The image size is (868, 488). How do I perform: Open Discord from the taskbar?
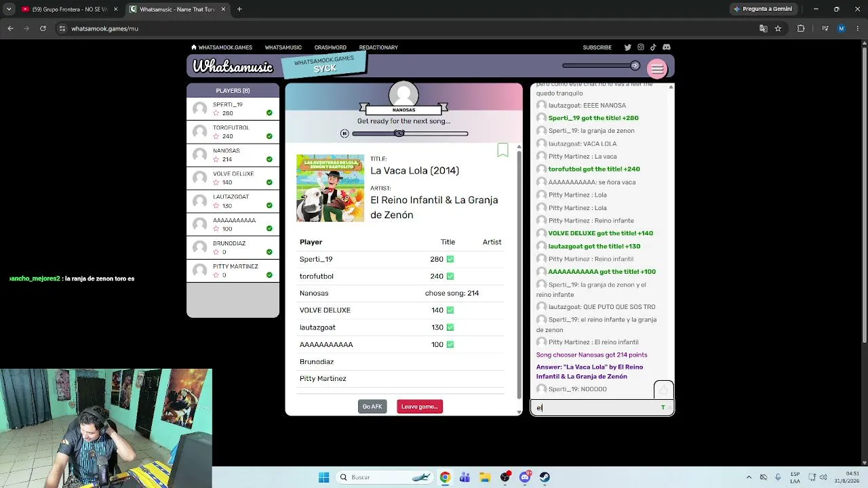coord(525,477)
